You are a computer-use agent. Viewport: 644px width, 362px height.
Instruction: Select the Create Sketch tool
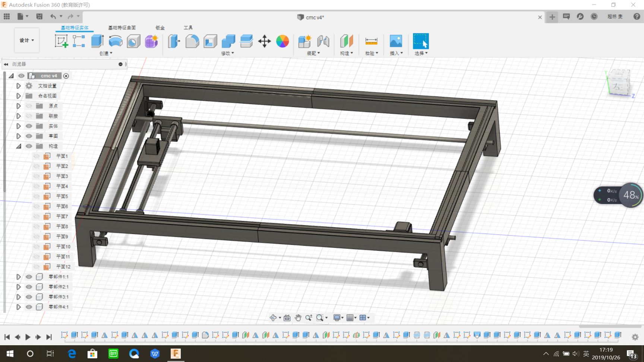(x=61, y=41)
